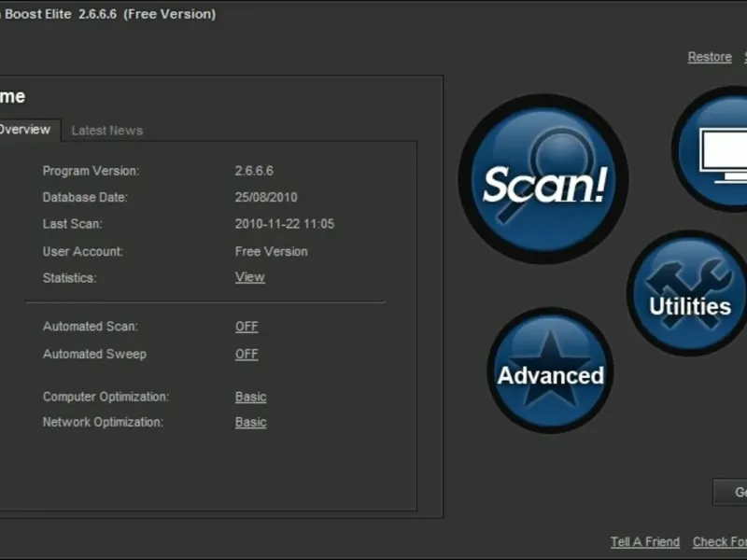Click the Computer Optimization label
The image size is (747, 560).
(106, 397)
